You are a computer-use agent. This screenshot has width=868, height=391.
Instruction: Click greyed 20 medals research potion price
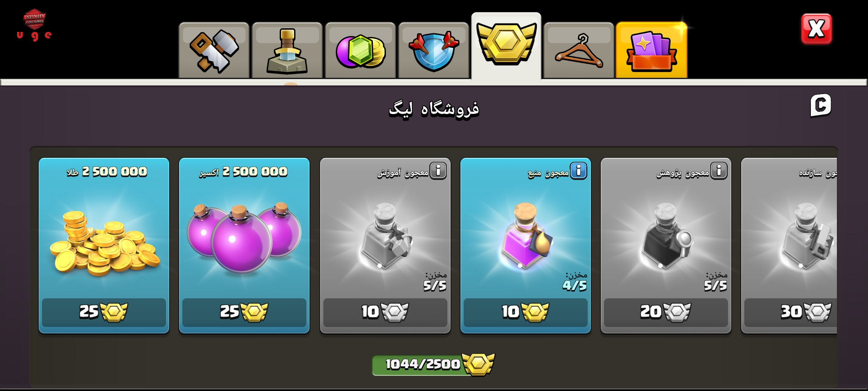coord(666,312)
